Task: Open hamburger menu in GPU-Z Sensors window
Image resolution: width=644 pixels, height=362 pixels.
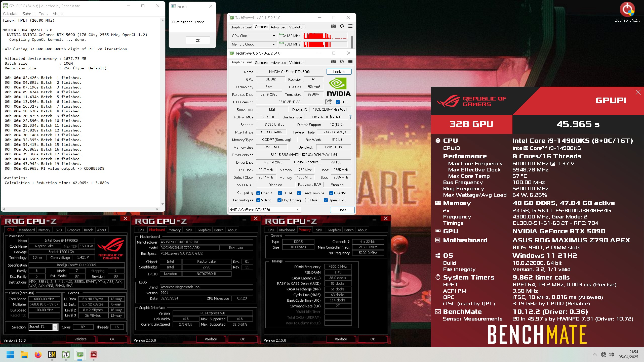Action: tap(350, 26)
